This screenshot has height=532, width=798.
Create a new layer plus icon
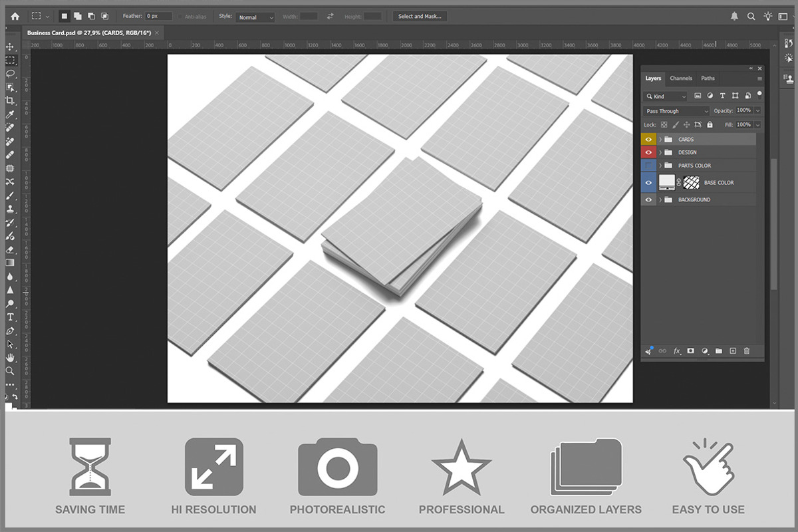pos(733,351)
